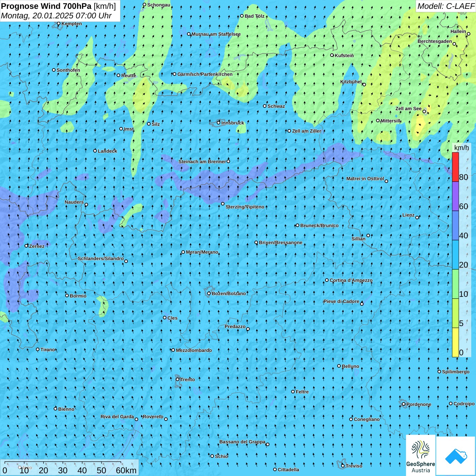Image resolution: width=476 pixels, height=476 pixels.
Task: Click the Berchtesgaden label
Action: coord(435,41)
